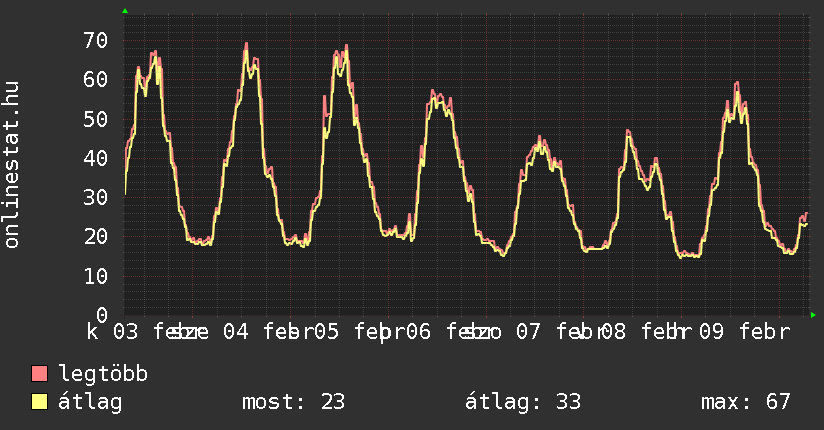This screenshot has height=430, width=824.
Task: Select the '09 febr' date label
Action: coord(744,331)
